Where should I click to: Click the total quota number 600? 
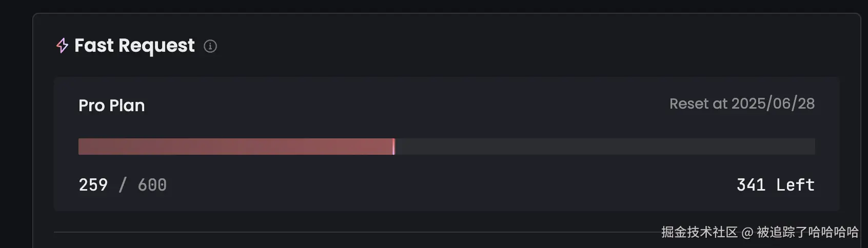pos(152,185)
